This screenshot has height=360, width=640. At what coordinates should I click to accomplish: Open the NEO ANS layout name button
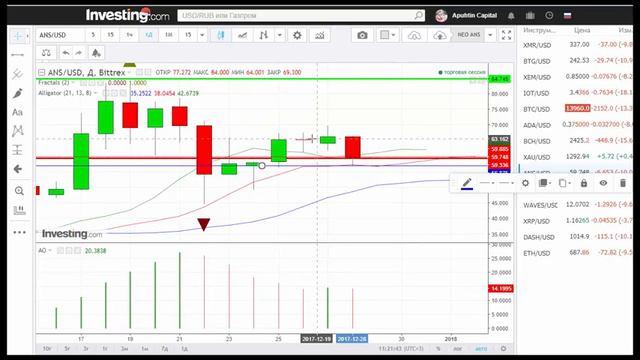(469, 35)
